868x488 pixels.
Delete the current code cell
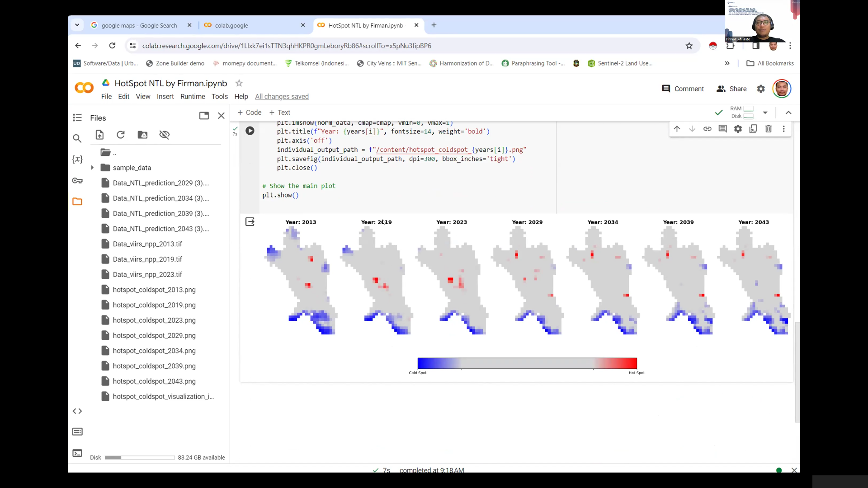coord(768,129)
